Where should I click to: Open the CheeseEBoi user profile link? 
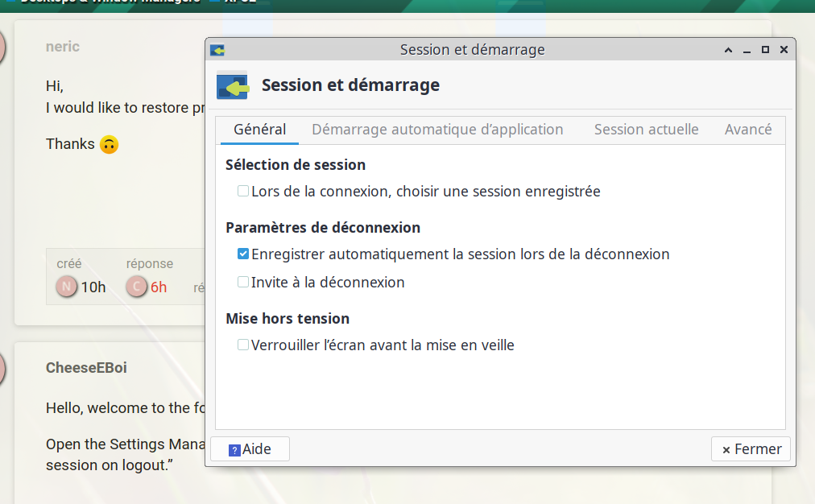[86, 368]
